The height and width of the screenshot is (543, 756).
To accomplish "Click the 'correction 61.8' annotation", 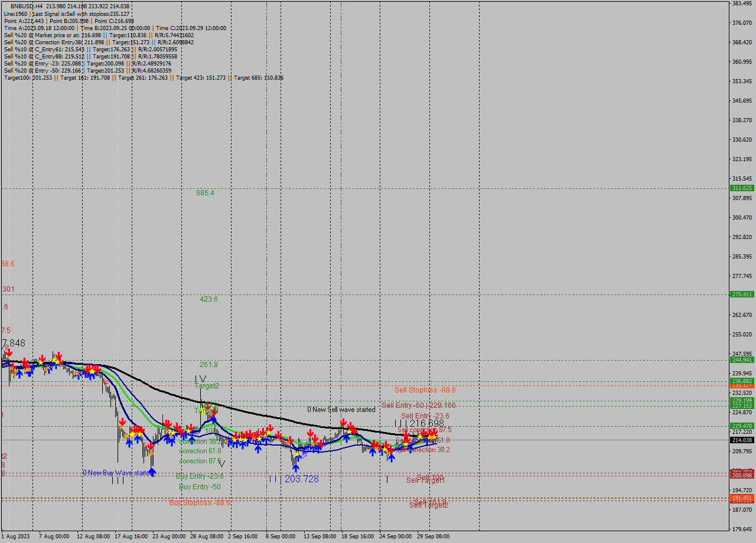I will [x=201, y=450].
